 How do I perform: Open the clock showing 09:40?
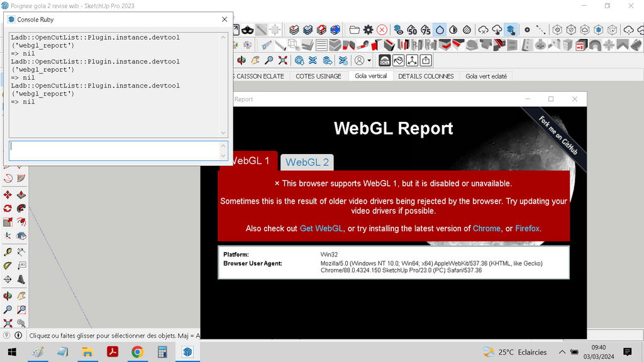coord(599,352)
